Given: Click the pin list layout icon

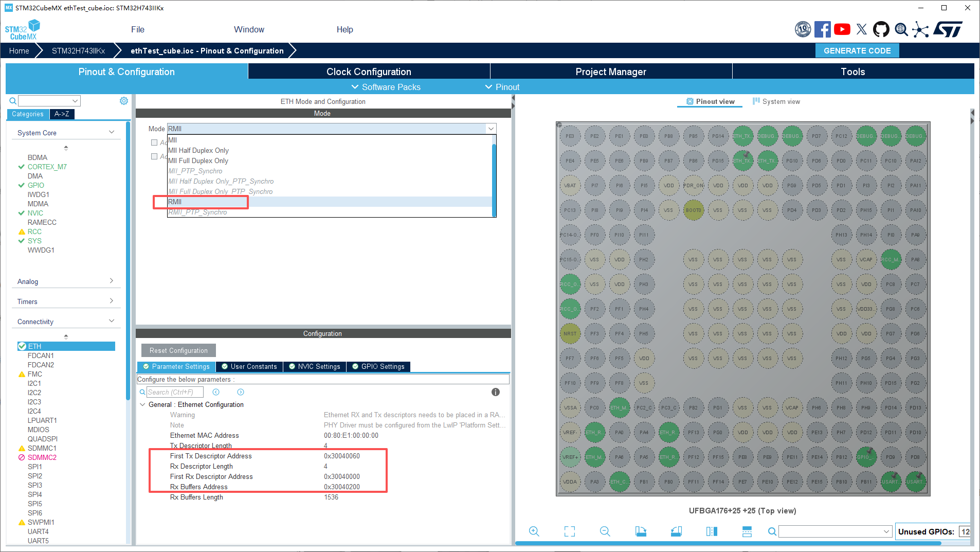Looking at the screenshot, I should [x=747, y=531].
